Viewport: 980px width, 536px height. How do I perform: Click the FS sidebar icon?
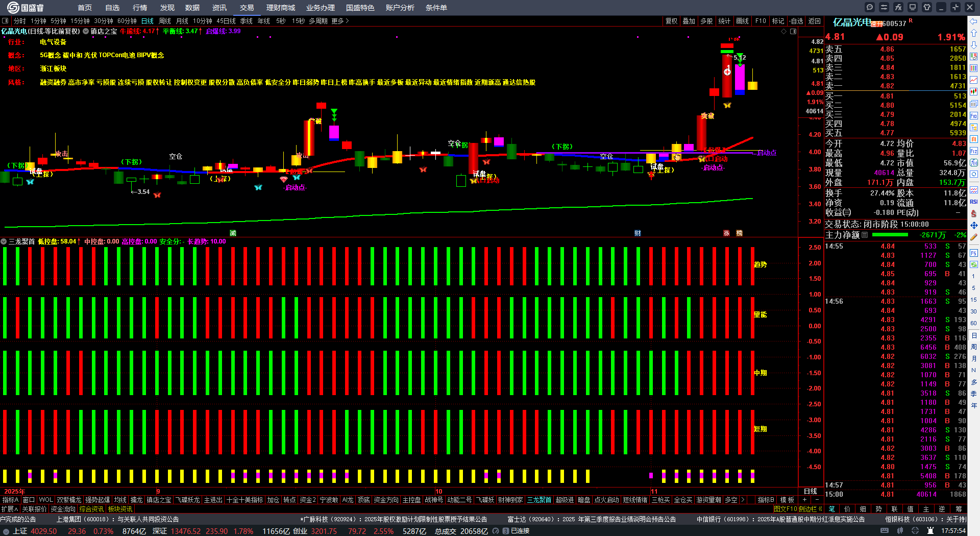974,253
